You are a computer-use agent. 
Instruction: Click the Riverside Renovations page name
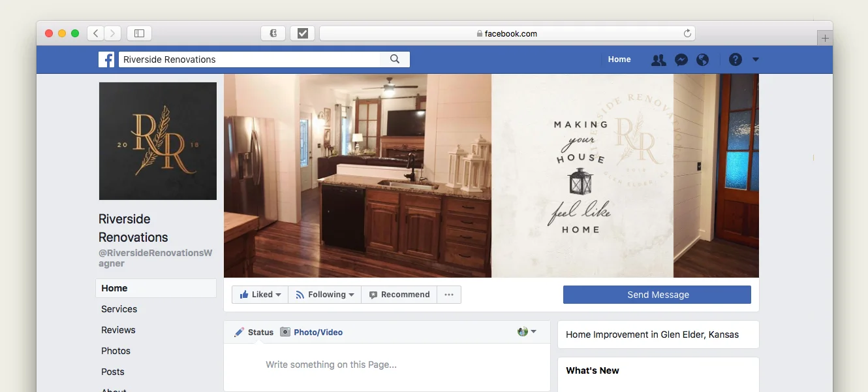[x=134, y=228]
